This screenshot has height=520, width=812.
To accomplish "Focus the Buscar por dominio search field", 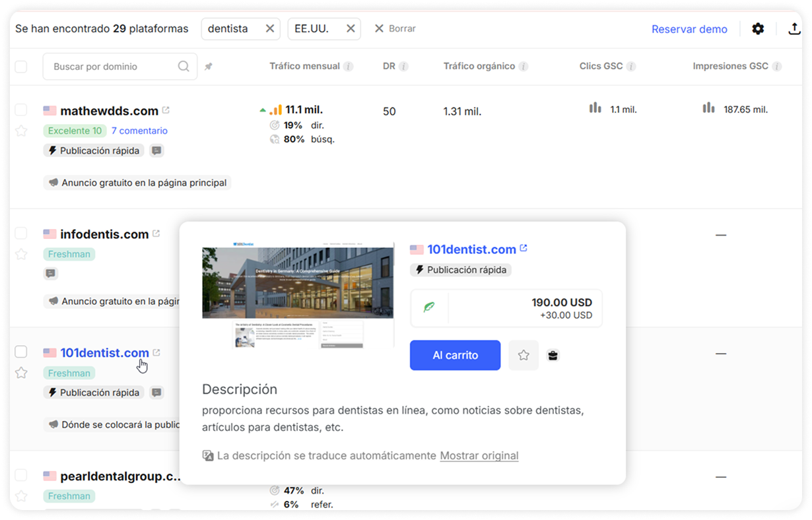I will click(112, 67).
